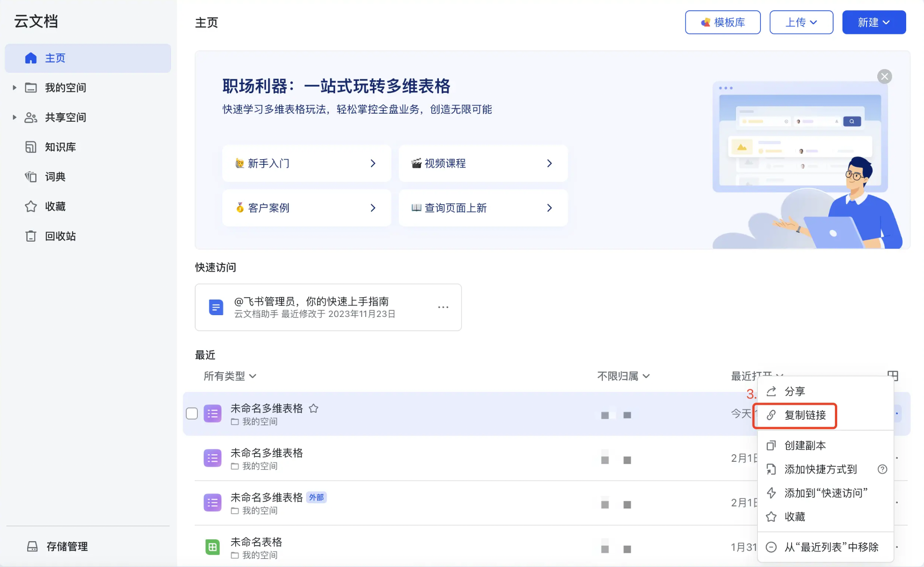Open the 客户案例 card
Screen dimensions: 924x567
point(307,208)
